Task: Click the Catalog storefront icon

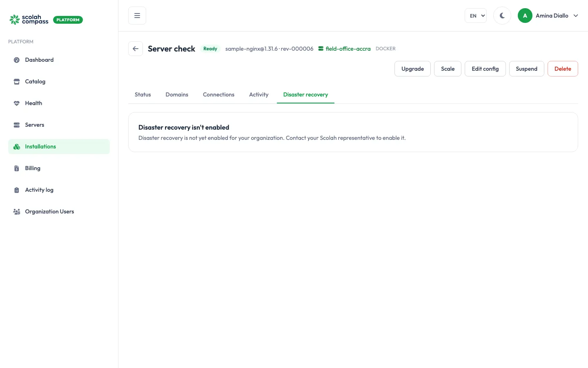Action: 17,82
